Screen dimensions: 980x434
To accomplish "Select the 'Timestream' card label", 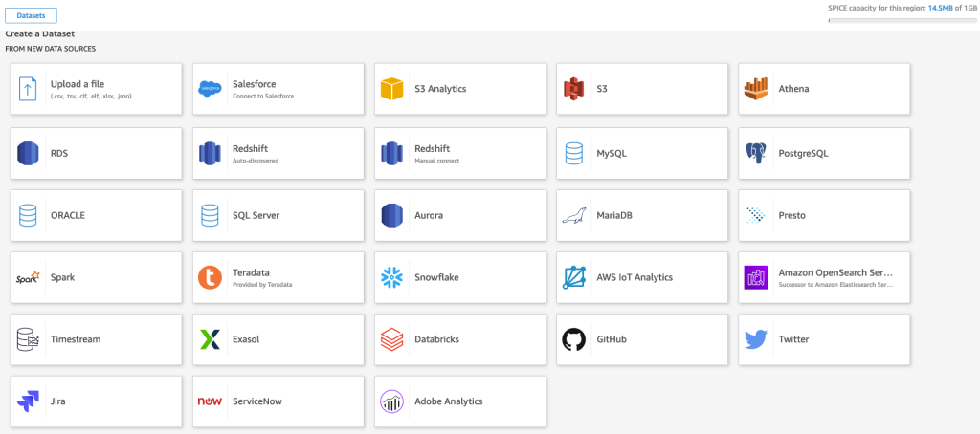I will click(76, 339).
